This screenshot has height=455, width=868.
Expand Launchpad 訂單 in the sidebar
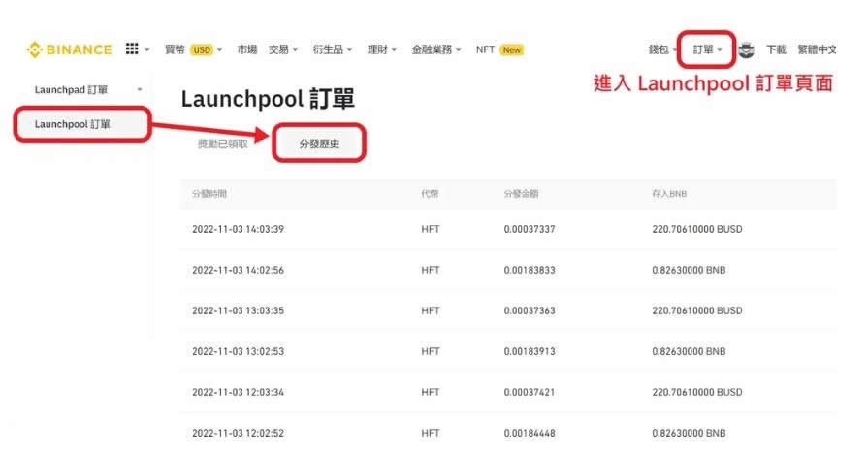click(x=87, y=90)
